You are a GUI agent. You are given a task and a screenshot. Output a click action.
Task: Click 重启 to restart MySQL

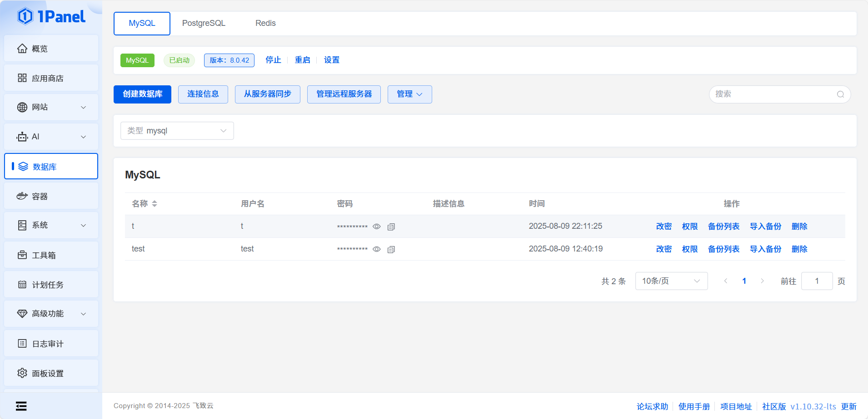pos(302,60)
